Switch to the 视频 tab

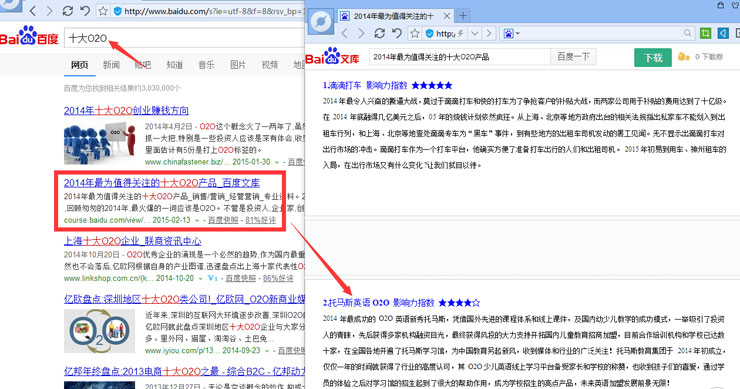(x=269, y=65)
